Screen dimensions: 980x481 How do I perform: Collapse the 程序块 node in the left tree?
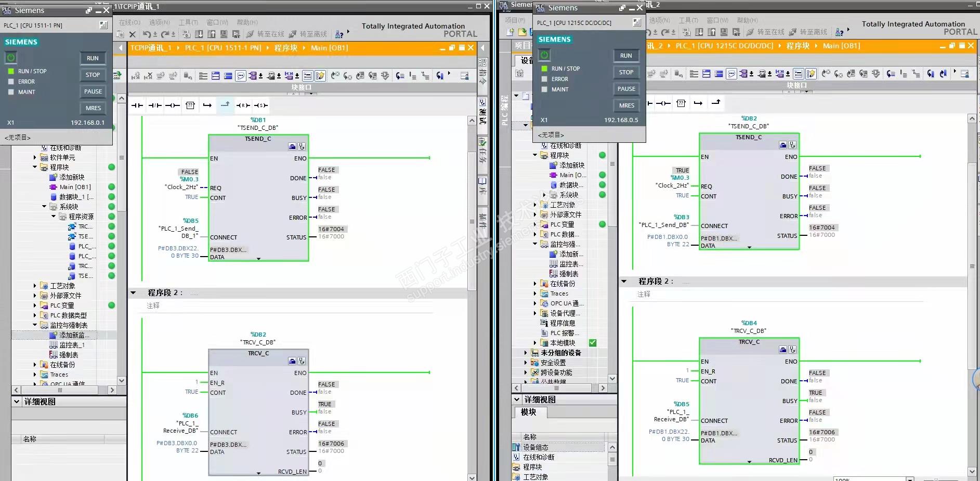point(35,167)
